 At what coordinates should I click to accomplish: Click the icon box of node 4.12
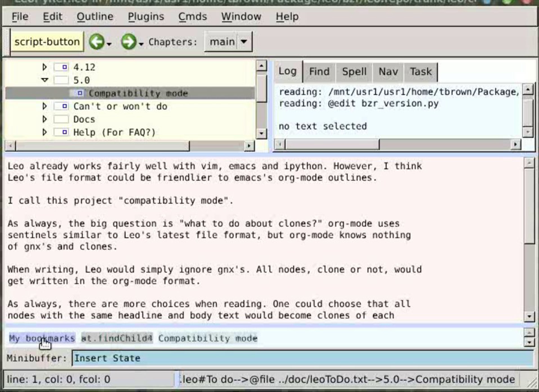coord(61,67)
